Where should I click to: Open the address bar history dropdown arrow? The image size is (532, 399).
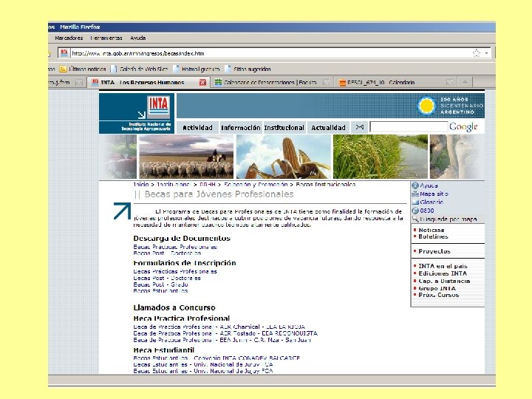(x=486, y=53)
